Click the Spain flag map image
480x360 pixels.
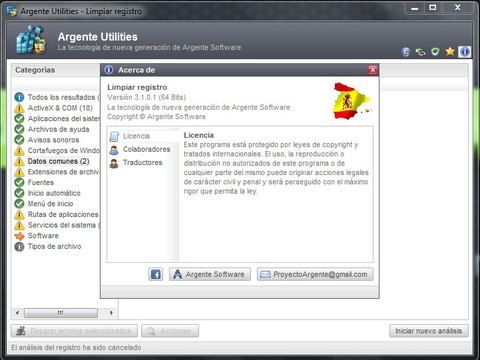[352, 101]
